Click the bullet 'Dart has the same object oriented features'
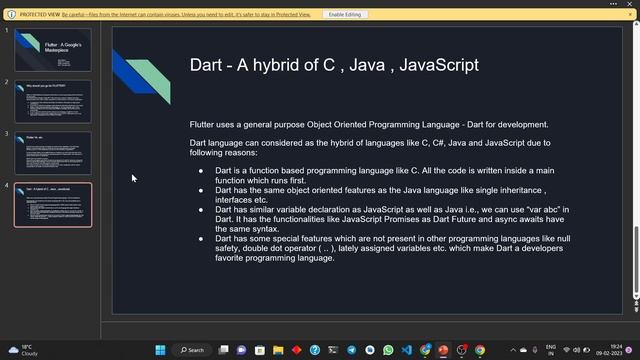 [380, 195]
